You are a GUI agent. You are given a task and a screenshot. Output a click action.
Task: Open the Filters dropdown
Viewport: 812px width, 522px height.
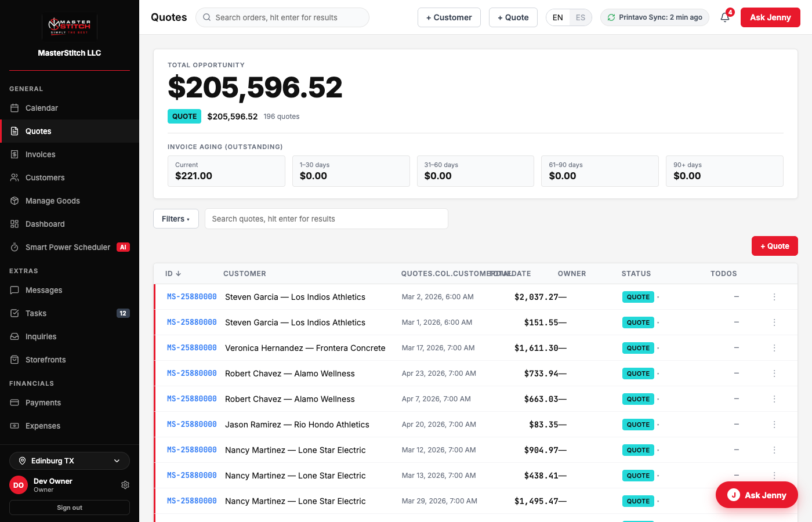tap(176, 219)
